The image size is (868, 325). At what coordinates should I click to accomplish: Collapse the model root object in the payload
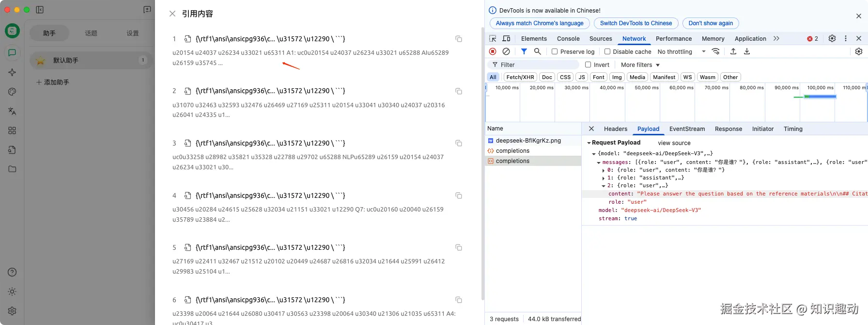click(594, 154)
